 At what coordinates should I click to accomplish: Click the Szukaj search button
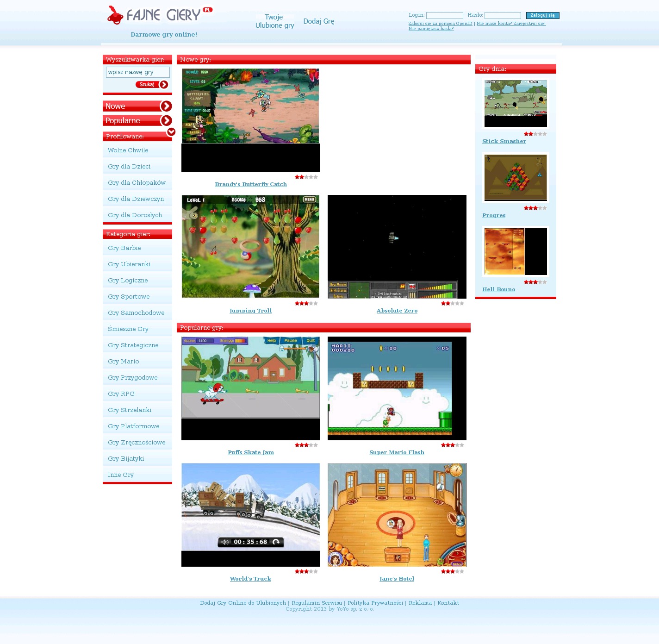[x=151, y=85]
